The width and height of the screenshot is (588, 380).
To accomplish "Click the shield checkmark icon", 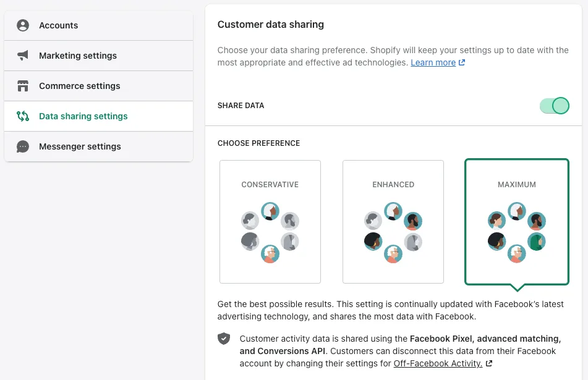I will point(224,339).
